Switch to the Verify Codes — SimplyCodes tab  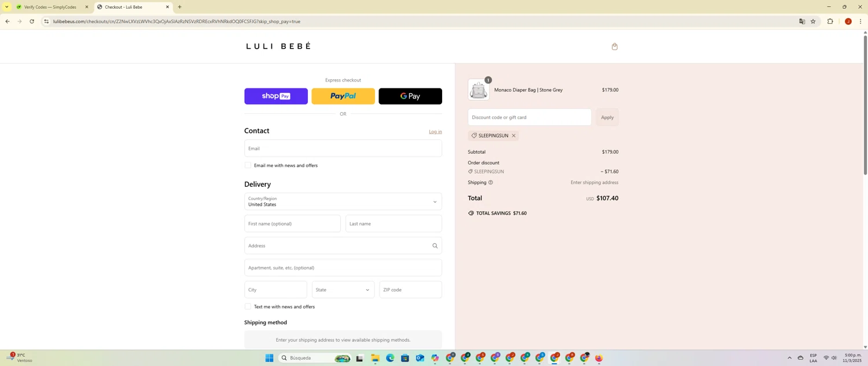tap(50, 7)
